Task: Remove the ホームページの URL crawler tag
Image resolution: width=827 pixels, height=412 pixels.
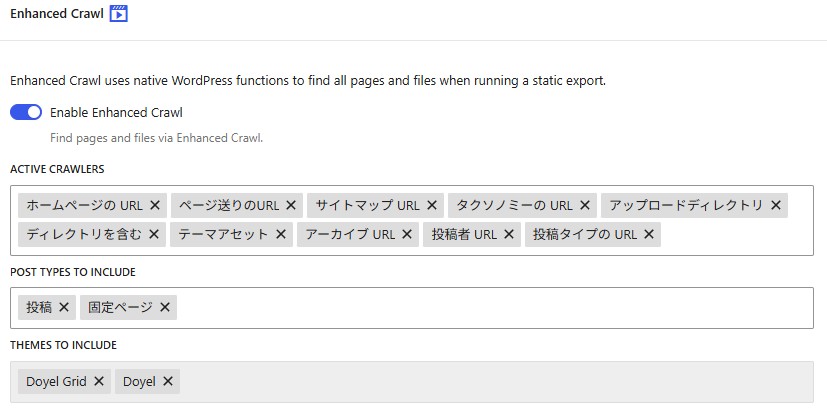Action: click(155, 205)
